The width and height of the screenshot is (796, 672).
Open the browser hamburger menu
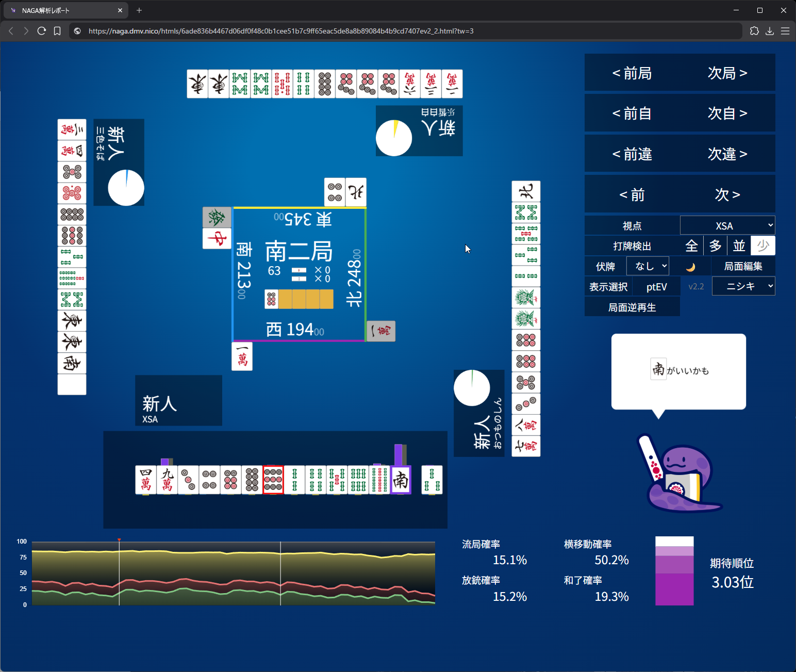(x=785, y=31)
